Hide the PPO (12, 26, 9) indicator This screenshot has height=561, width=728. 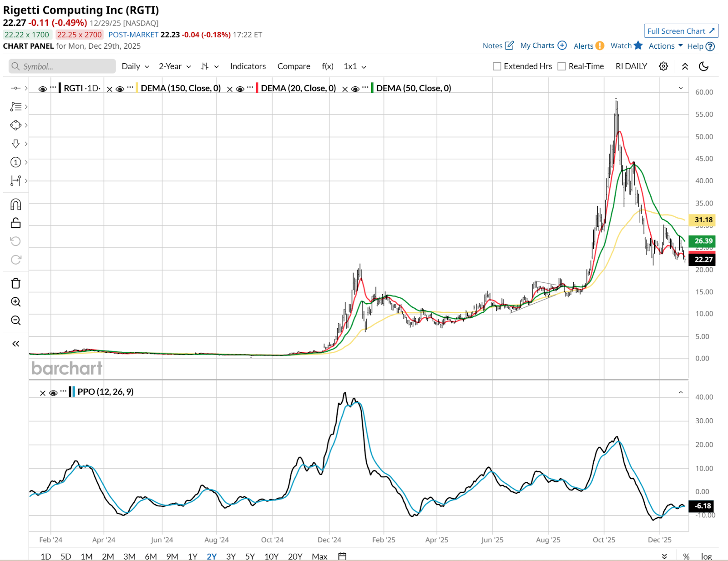tap(53, 393)
